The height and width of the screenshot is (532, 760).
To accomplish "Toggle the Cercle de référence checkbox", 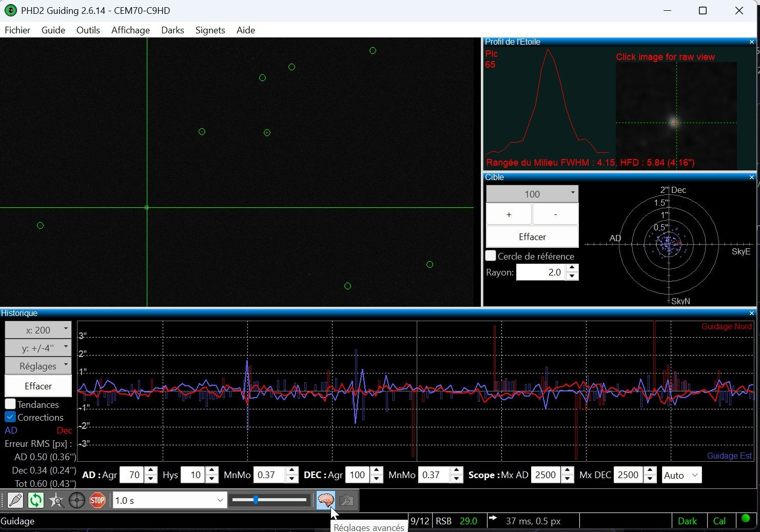I will 491,255.
